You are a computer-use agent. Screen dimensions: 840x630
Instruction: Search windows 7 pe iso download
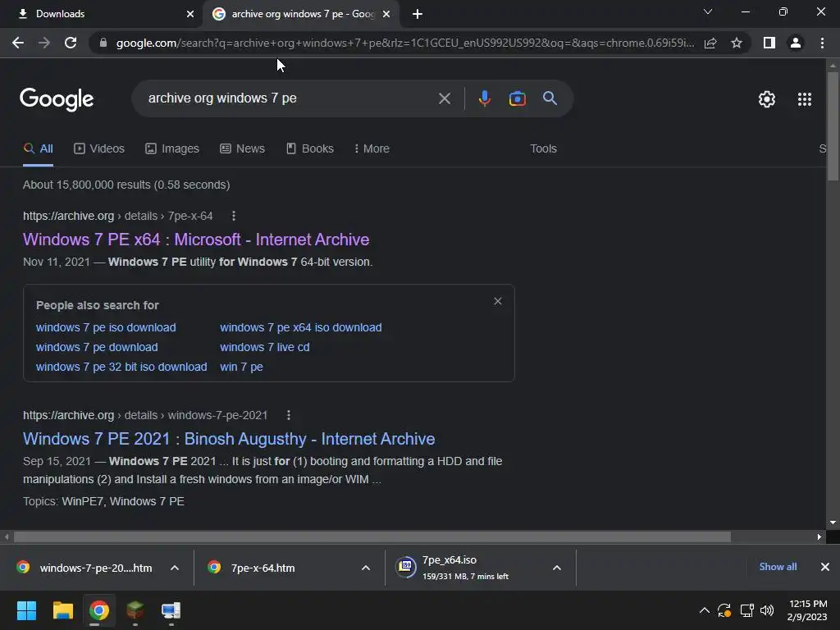coord(106,327)
